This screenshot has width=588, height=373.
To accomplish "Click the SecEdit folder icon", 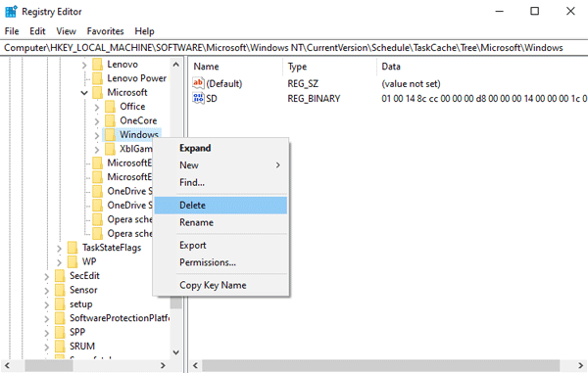I will [60, 276].
